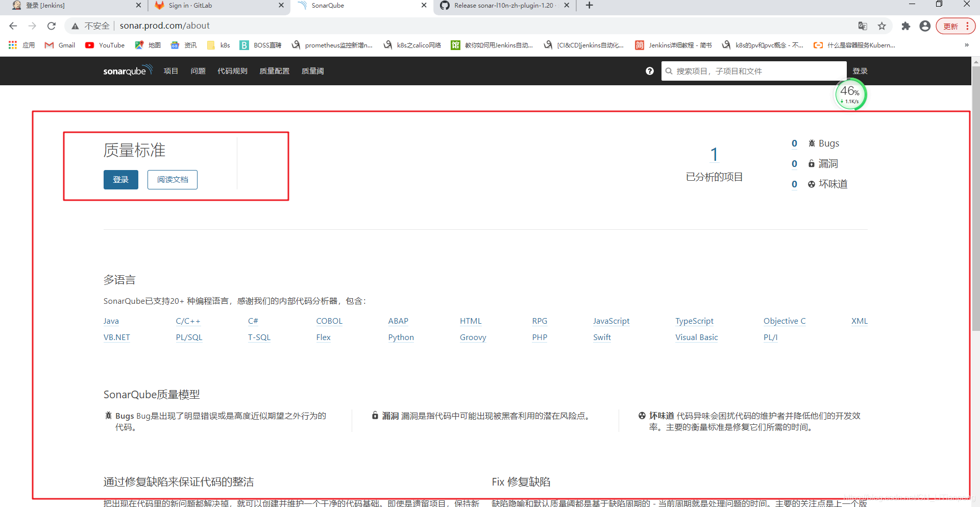Open the help question mark icon

pos(649,71)
